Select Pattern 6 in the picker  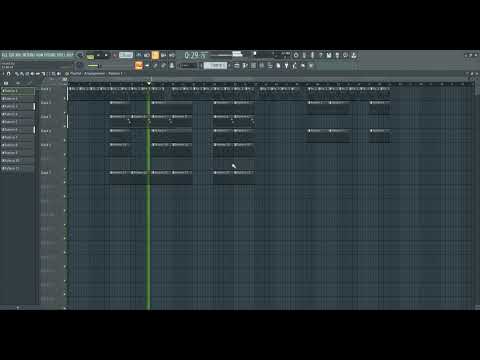pos(18,130)
